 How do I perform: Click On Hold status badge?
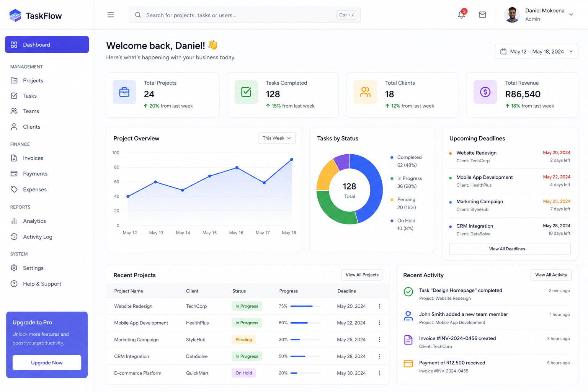[x=244, y=373]
